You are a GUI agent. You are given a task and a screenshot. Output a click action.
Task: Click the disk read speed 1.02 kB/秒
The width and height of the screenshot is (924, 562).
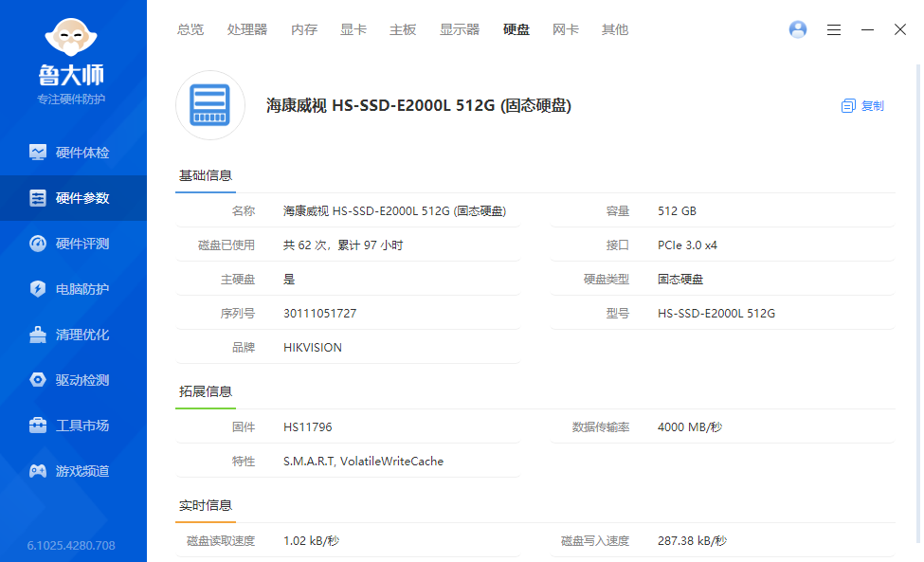point(311,541)
